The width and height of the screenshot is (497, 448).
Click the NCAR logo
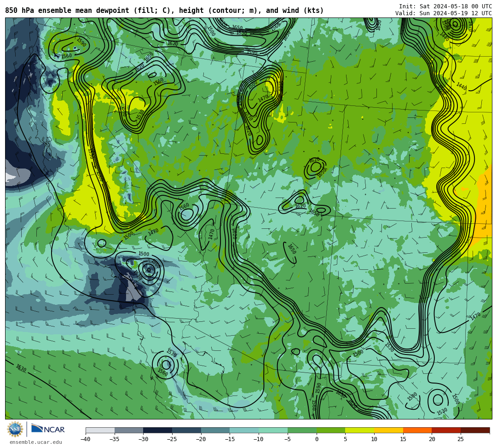click(x=48, y=429)
